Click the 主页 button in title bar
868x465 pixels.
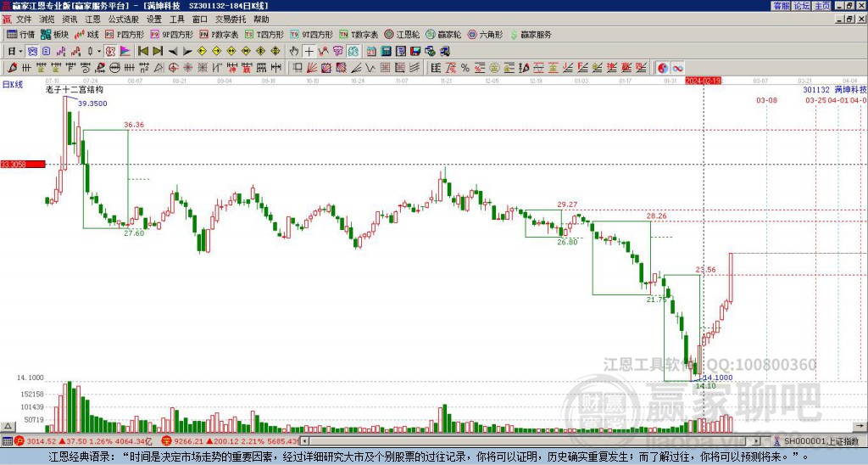[x=821, y=6]
